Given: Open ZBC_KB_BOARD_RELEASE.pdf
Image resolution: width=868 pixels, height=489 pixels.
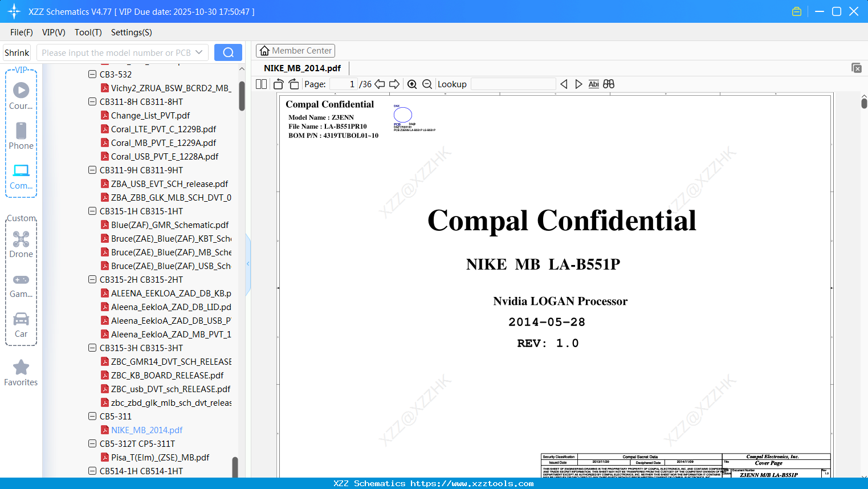Looking at the screenshot, I should pyautogui.click(x=162, y=375).
